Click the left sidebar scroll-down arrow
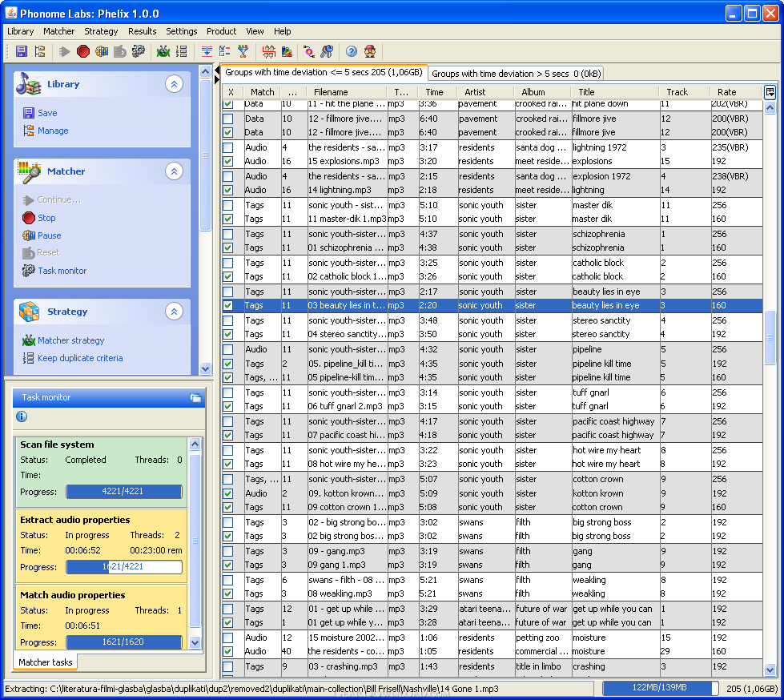Viewport: 784px width, 700px height. click(x=205, y=369)
